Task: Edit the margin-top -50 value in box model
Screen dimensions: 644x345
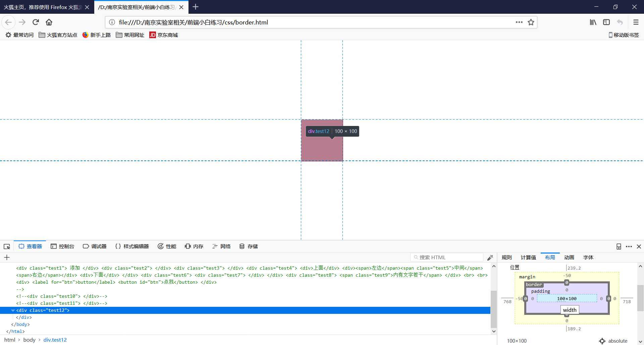Action: point(567,276)
